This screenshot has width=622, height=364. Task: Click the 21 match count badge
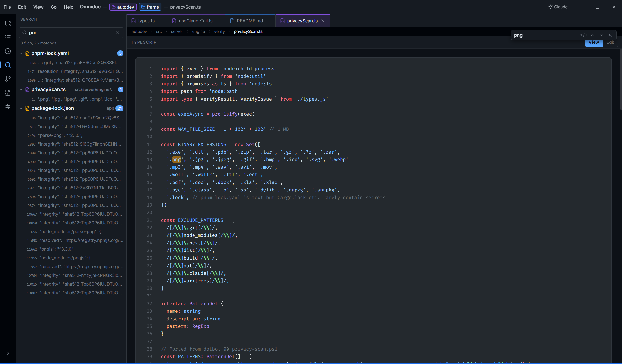pos(119,108)
